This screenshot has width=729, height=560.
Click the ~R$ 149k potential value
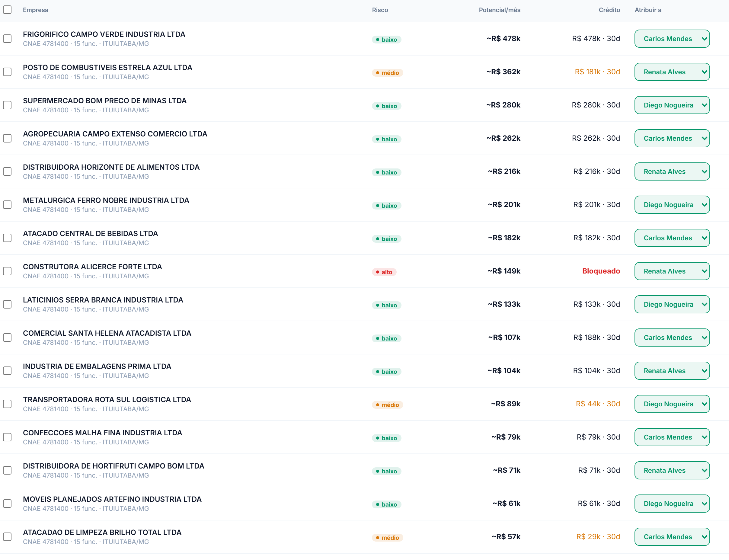point(504,271)
